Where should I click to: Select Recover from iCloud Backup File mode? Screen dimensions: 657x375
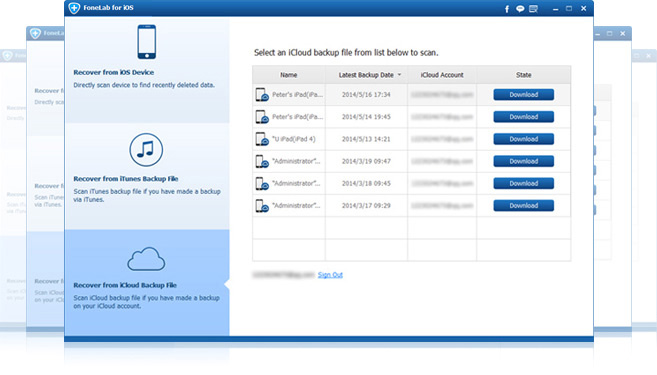tap(147, 282)
